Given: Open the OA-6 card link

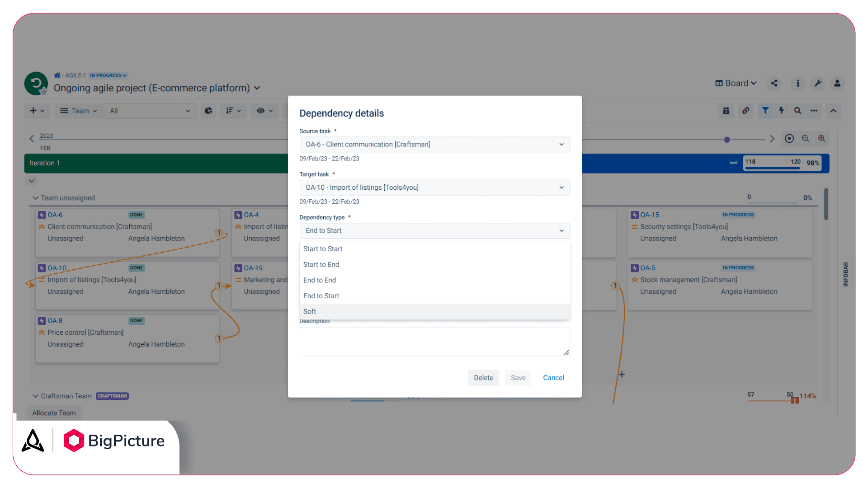Looking at the screenshot, I should 55,215.
